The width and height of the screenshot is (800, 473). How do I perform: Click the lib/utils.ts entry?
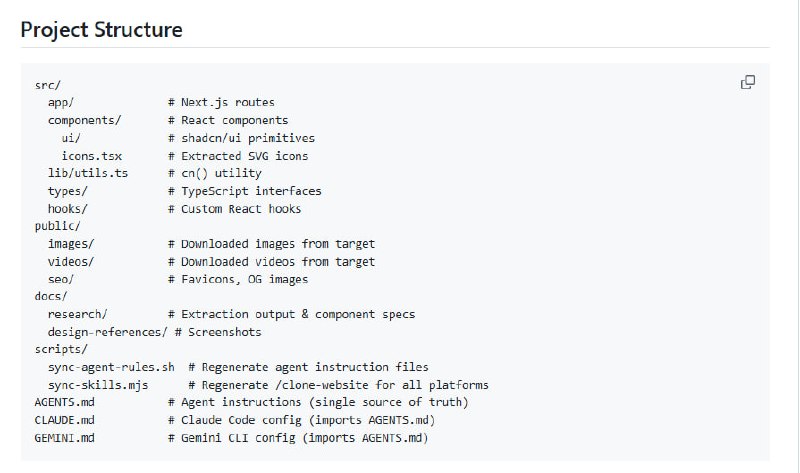pyautogui.click(x=88, y=174)
